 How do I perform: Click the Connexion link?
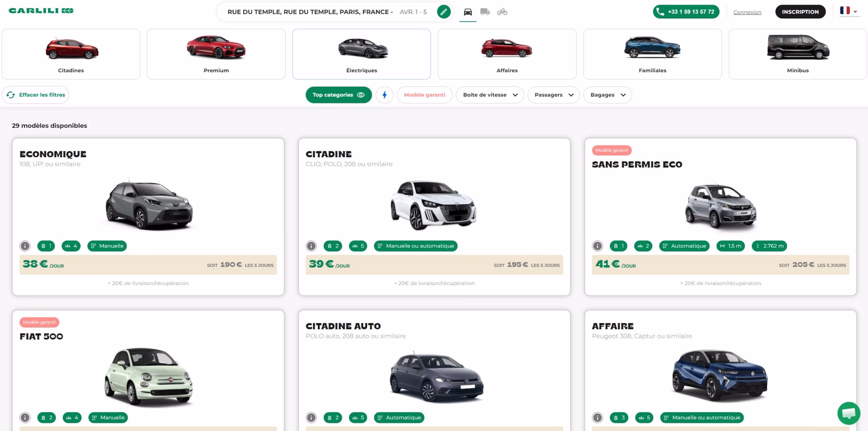tap(747, 12)
